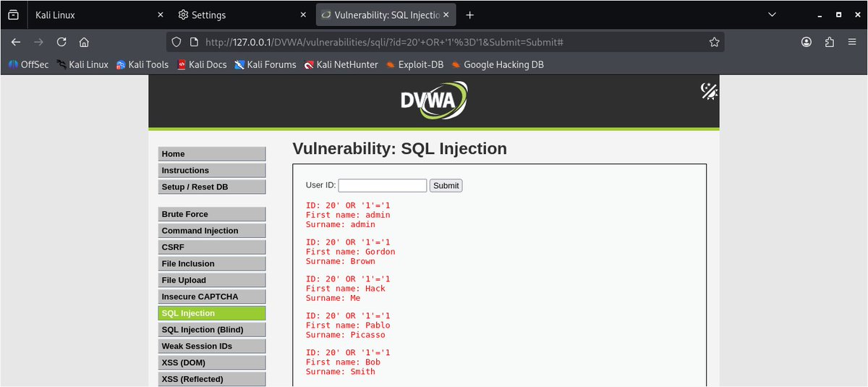
Task: Open a new tab with plus icon
Action: click(x=469, y=14)
